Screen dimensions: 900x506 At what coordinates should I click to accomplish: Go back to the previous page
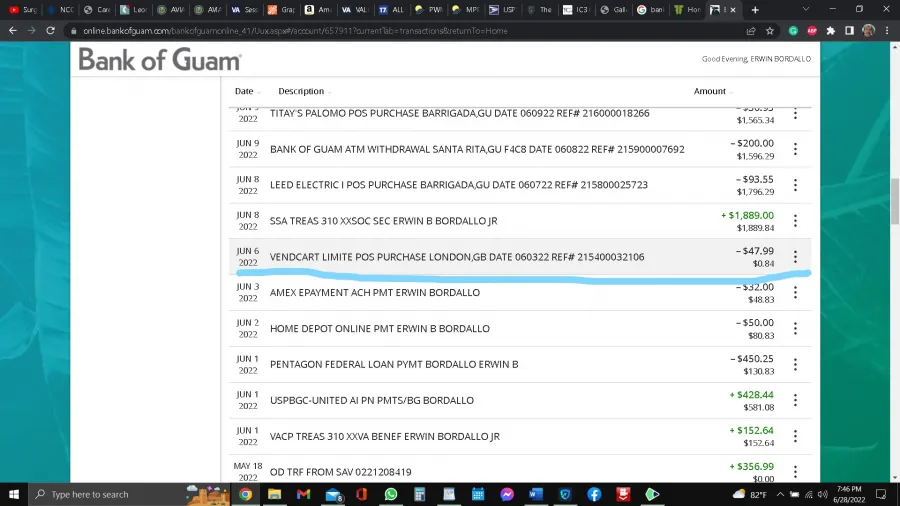(13, 30)
